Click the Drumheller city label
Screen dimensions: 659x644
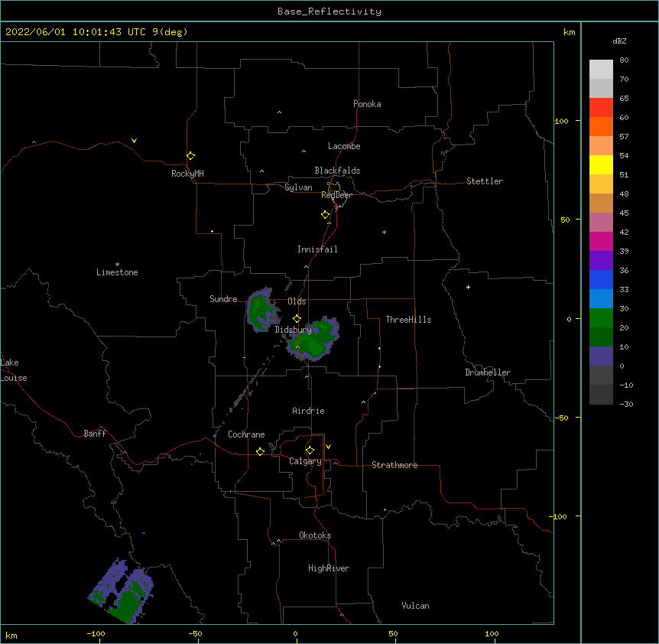pos(488,372)
